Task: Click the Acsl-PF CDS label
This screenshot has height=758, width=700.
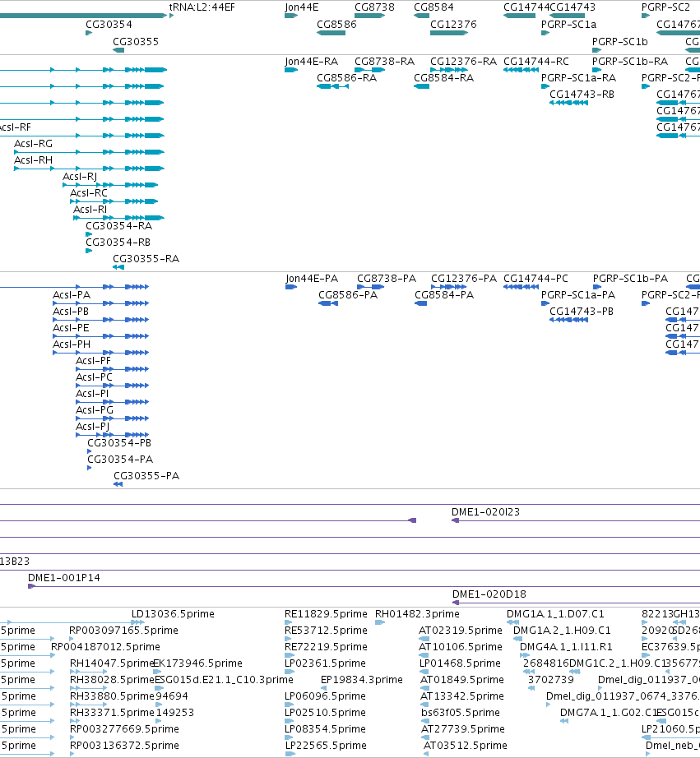Action: (x=93, y=361)
